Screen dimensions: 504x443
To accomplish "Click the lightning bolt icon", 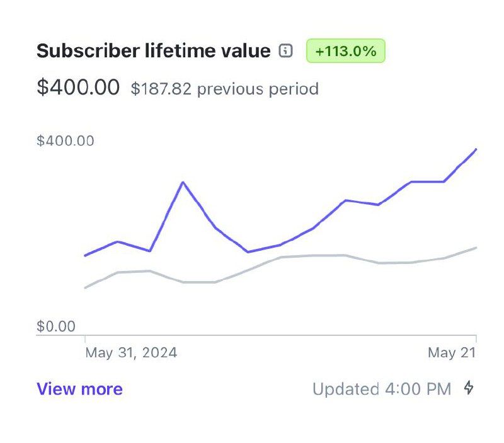I will (469, 388).
